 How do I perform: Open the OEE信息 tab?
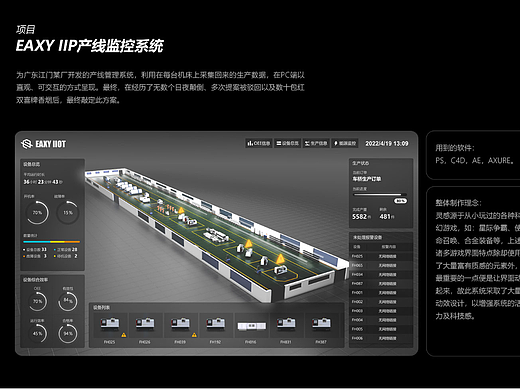259,143
